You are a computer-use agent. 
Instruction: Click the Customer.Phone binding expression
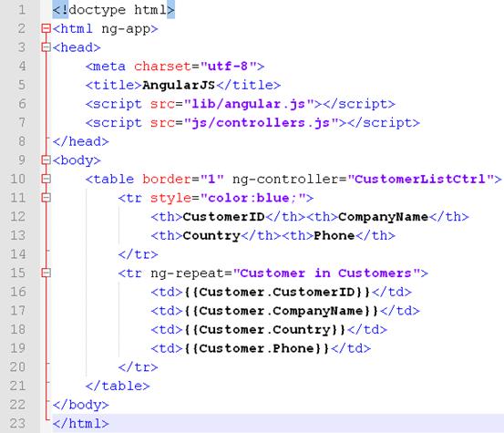click(256, 348)
